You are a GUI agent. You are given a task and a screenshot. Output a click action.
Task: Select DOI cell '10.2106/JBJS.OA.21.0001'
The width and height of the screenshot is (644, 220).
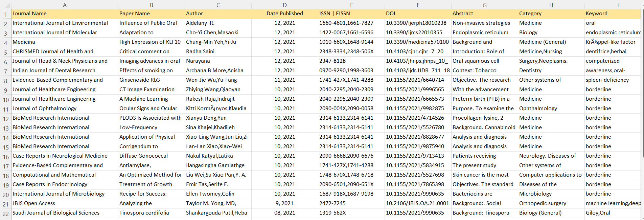click(x=418, y=203)
